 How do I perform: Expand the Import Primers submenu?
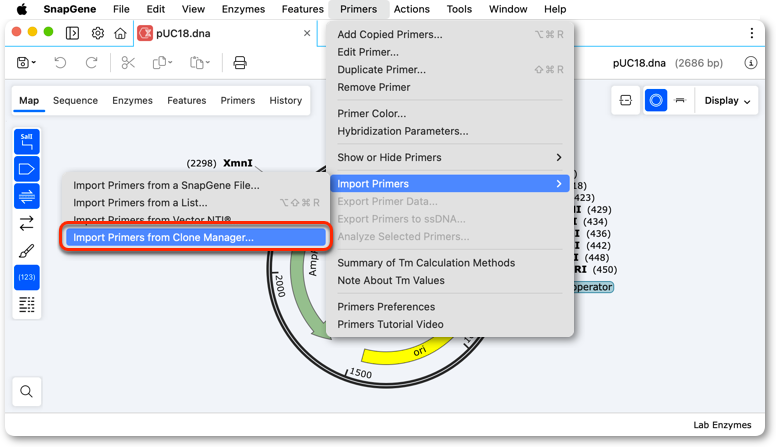pyautogui.click(x=449, y=184)
